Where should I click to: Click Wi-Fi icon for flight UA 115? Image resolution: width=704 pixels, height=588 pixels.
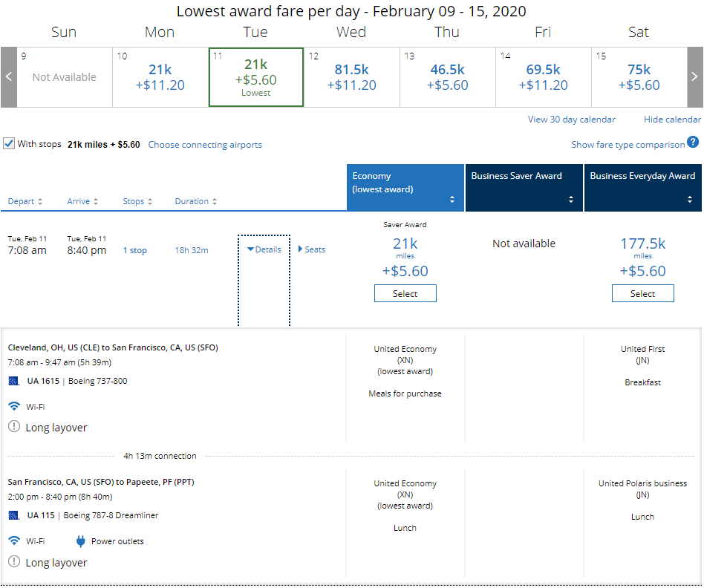coord(14,541)
